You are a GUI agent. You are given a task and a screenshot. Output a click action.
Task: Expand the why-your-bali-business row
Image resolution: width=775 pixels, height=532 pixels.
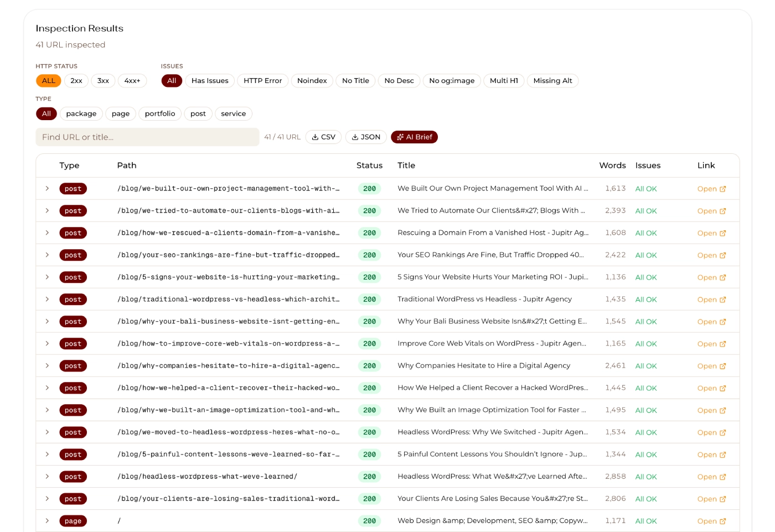(47, 321)
